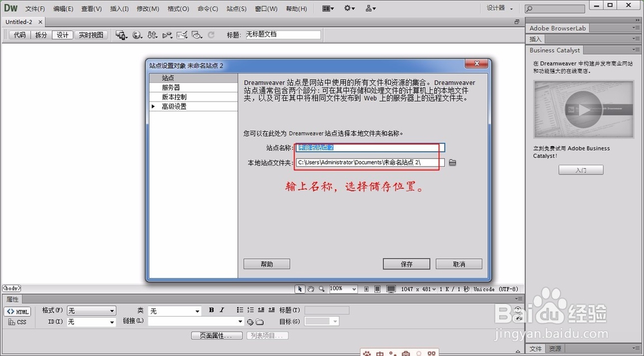Refresh design view icon
The height and width of the screenshot is (356, 644).
211,35
